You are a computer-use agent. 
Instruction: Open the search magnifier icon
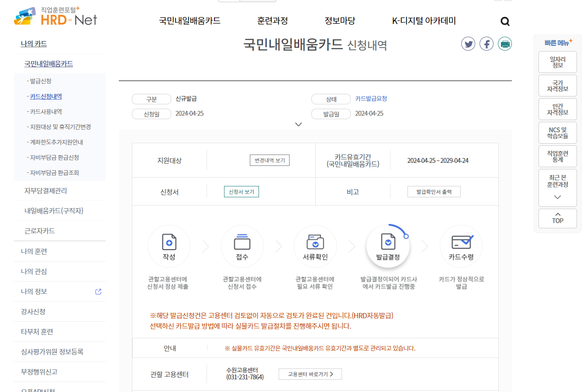(x=505, y=21)
